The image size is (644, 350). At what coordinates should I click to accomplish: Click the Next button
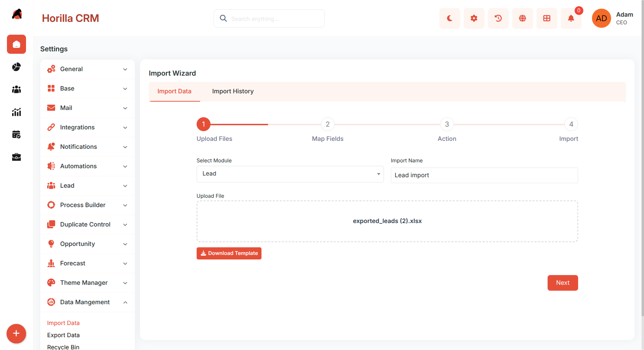563,283
